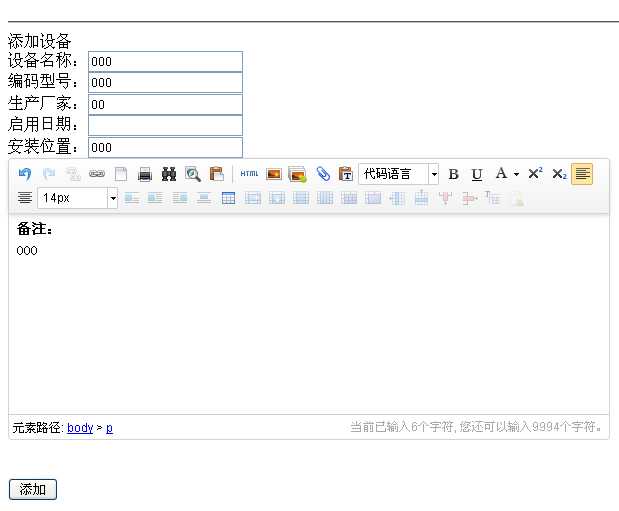Viewport: 619px width, 511px height.
Task: Open multi-image upload with stacked pictures icon
Action: [x=298, y=174]
